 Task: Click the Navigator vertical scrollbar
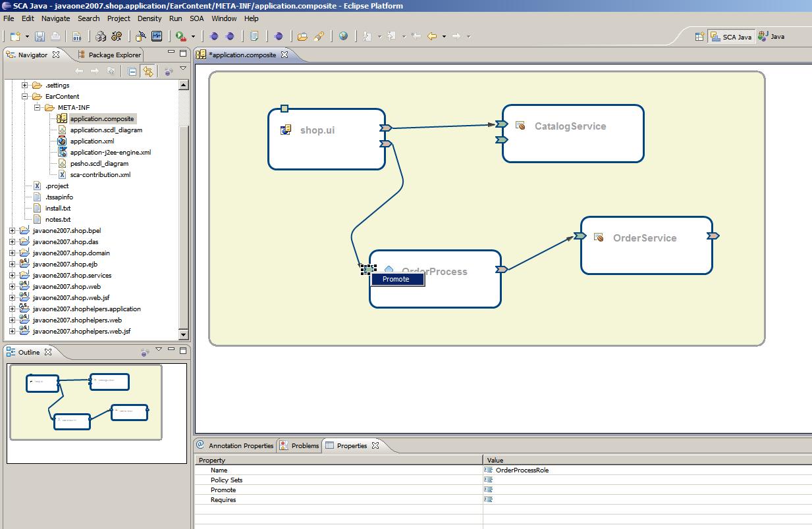tap(184, 209)
